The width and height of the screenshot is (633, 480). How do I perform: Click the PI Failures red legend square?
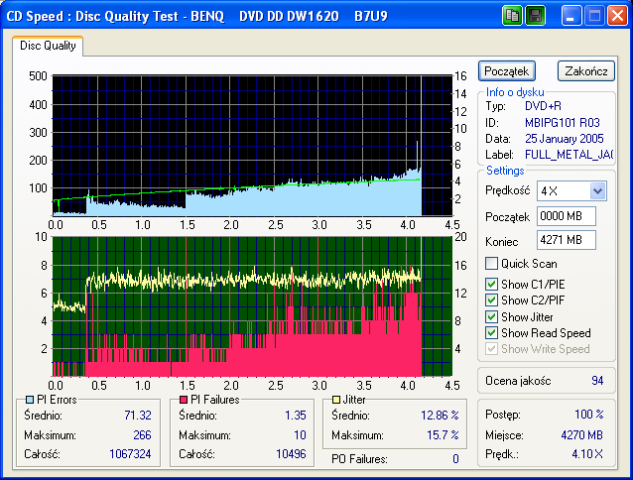[x=183, y=400]
